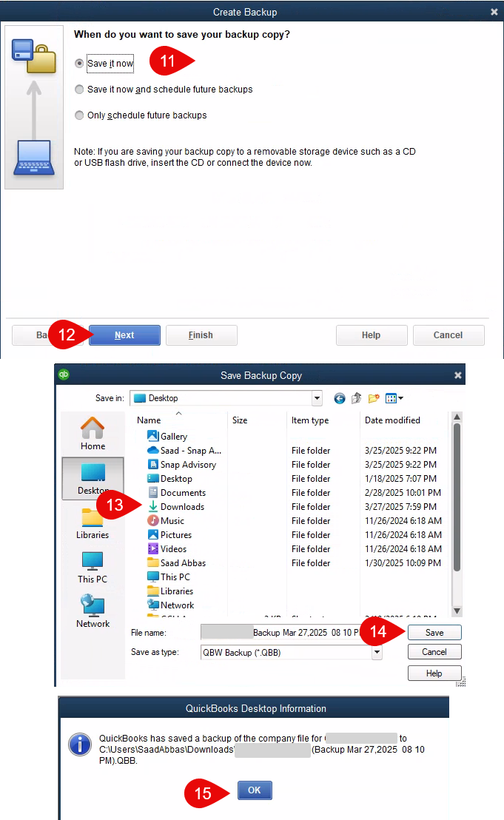The width and height of the screenshot is (504, 820).
Task: Open Help in Create Backup dialog
Action: [372, 335]
